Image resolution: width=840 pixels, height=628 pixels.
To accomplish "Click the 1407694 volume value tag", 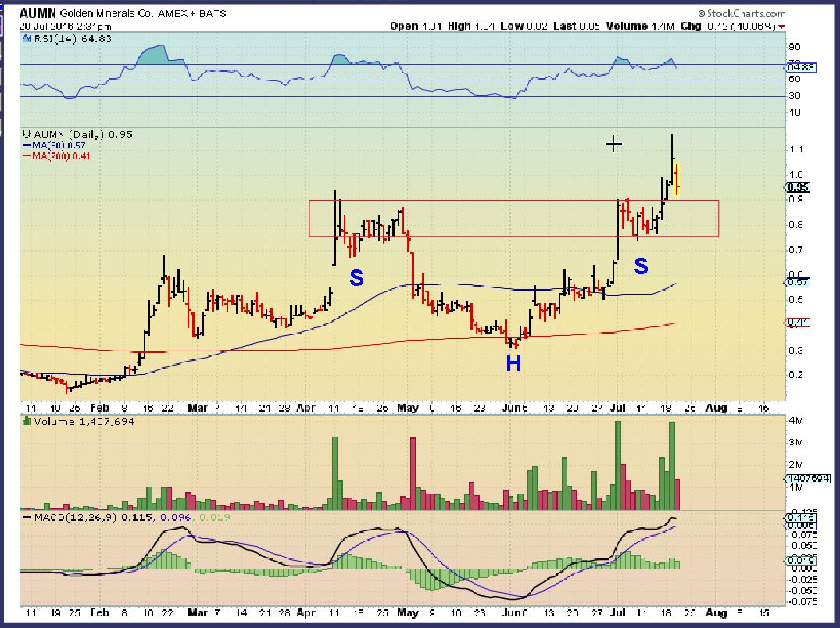I will [809, 479].
